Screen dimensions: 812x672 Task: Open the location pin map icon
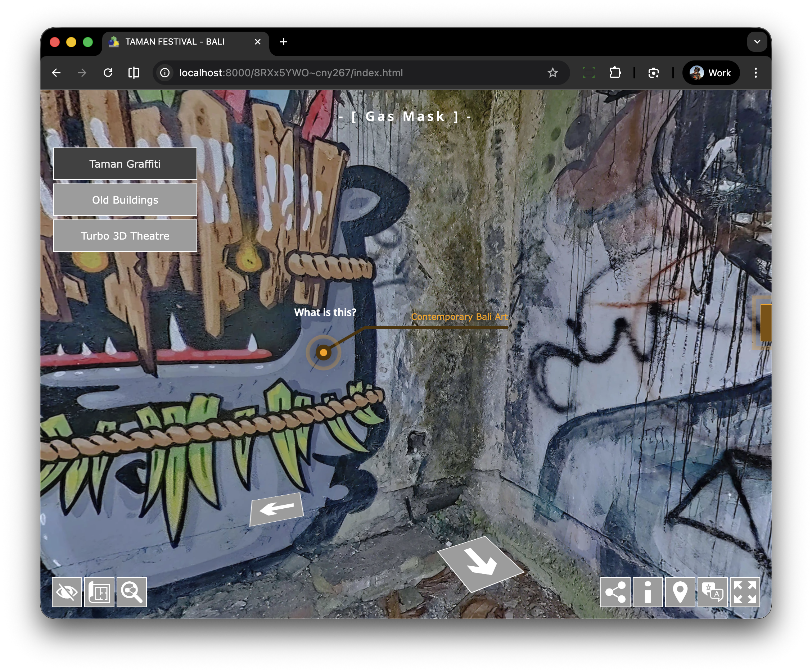(x=680, y=592)
